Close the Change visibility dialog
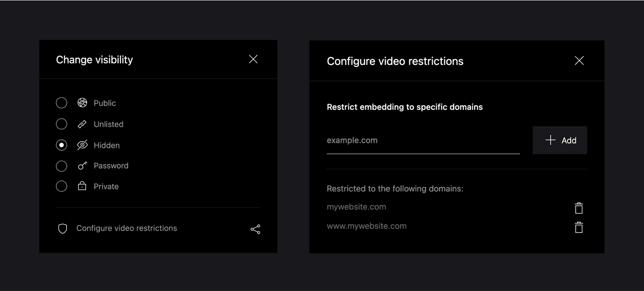 253,59
